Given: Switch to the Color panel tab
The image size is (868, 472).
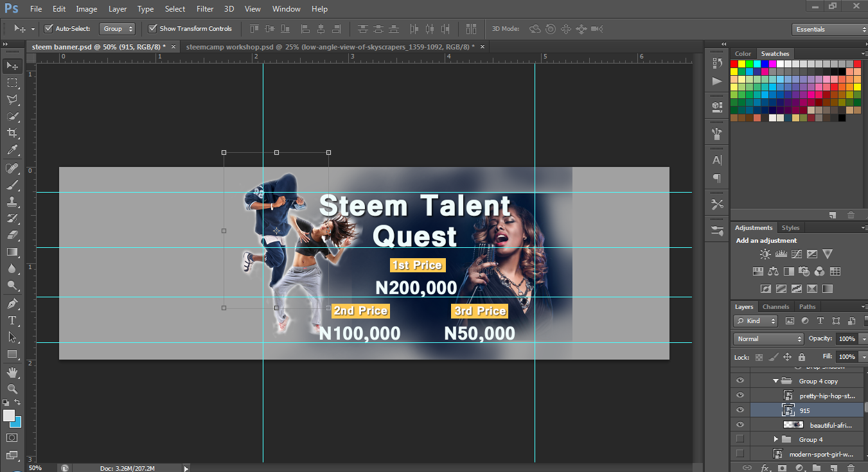Looking at the screenshot, I should [743, 54].
